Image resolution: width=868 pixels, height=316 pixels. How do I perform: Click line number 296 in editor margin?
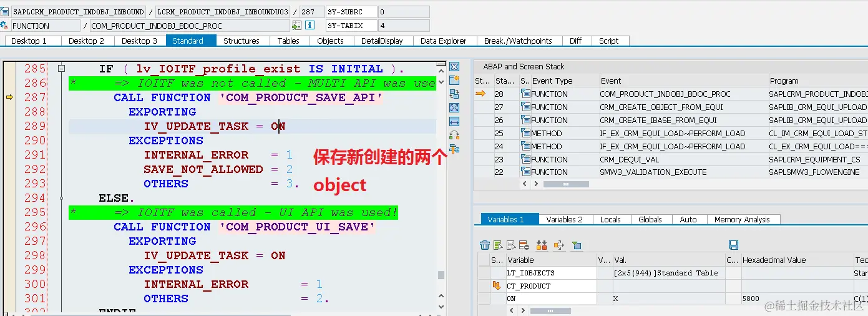(36, 227)
